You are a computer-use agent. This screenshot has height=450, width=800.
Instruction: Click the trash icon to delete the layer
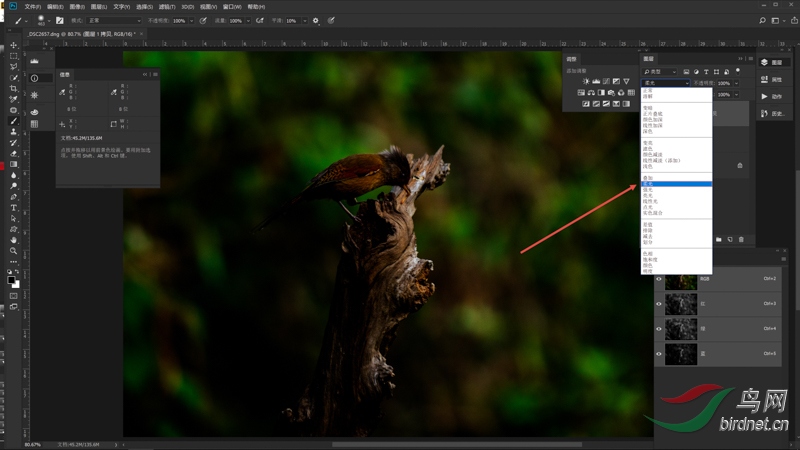[x=741, y=240]
